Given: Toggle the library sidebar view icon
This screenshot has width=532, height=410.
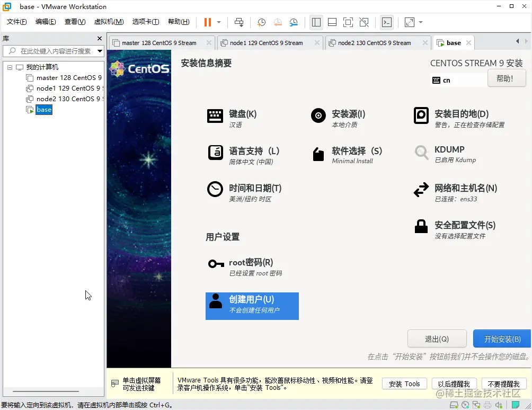Looking at the screenshot, I should [x=316, y=22].
